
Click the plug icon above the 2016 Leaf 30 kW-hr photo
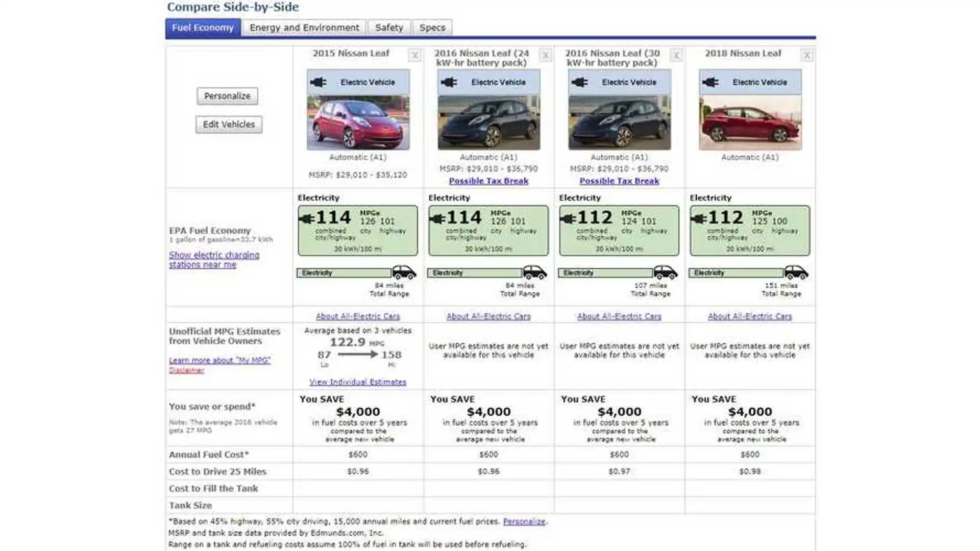(580, 82)
